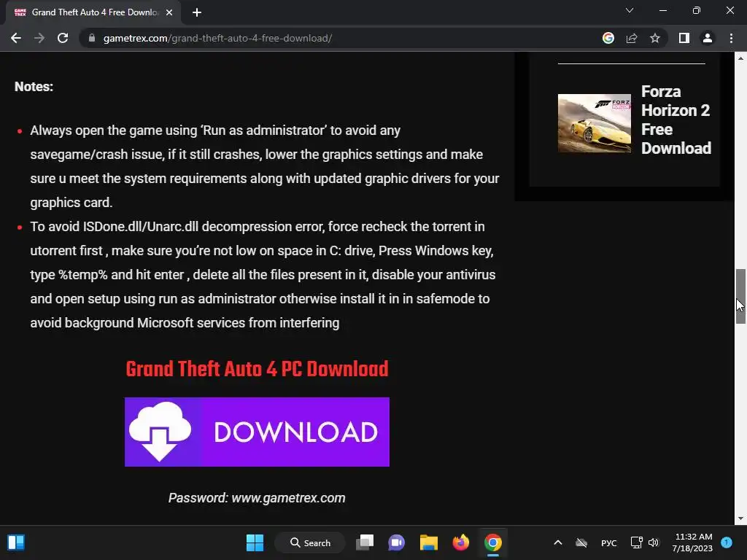
Task: Open the Forza Horizon 2 Free Download link
Action: (676, 120)
